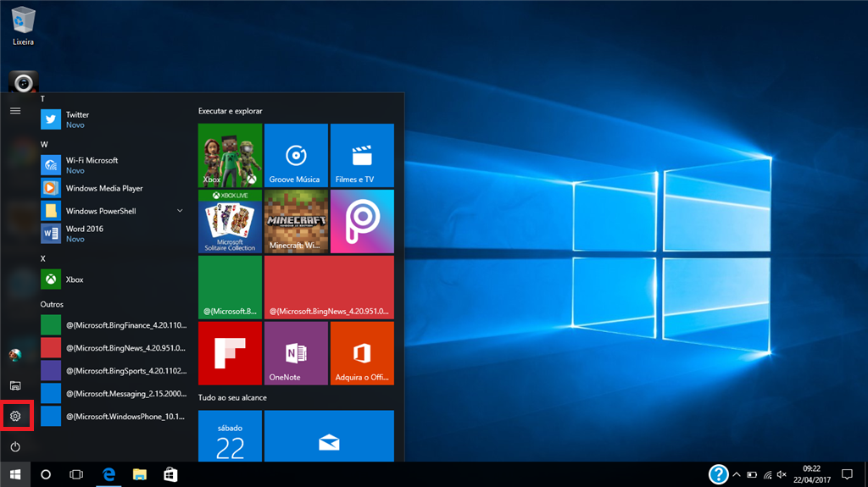Screen dimensions: 868x487
Task: Open File Explorer from taskbar
Action: [x=140, y=474]
